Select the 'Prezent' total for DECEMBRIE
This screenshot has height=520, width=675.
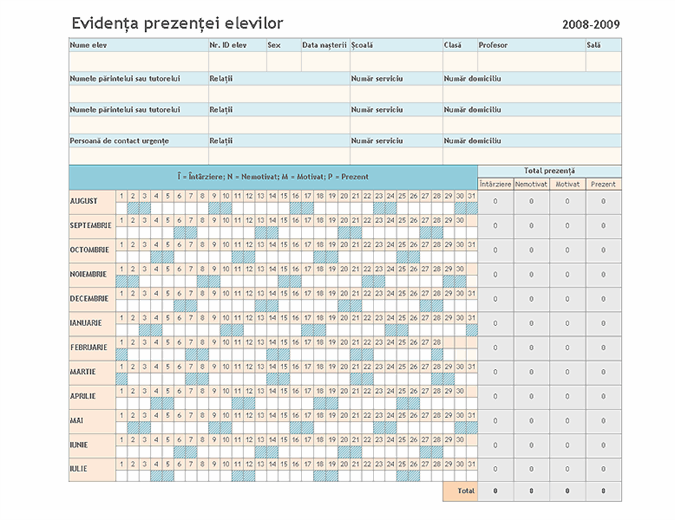pos(603,298)
